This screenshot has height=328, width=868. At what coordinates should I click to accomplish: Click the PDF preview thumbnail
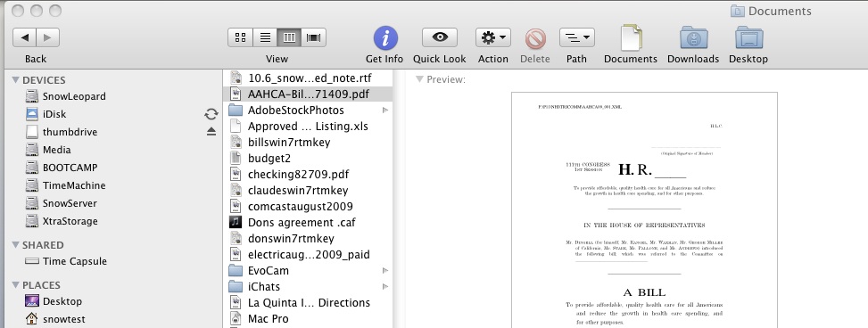click(644, 210)
